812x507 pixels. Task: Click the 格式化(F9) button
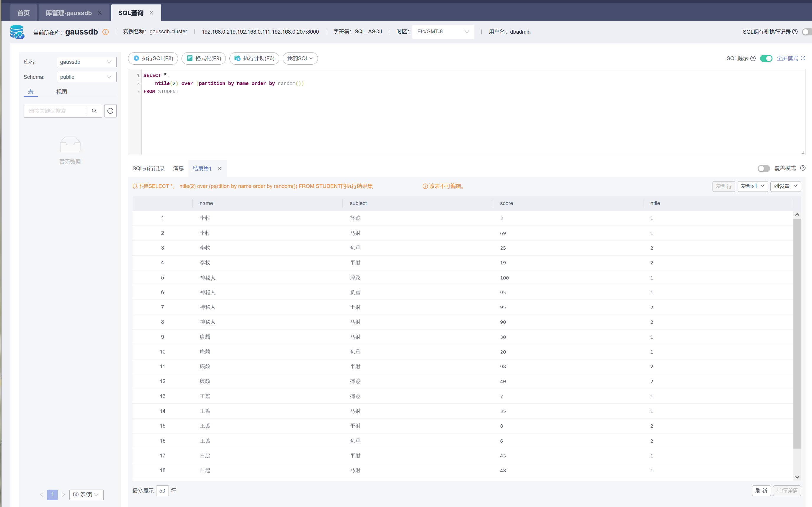(x=204, y=58)
